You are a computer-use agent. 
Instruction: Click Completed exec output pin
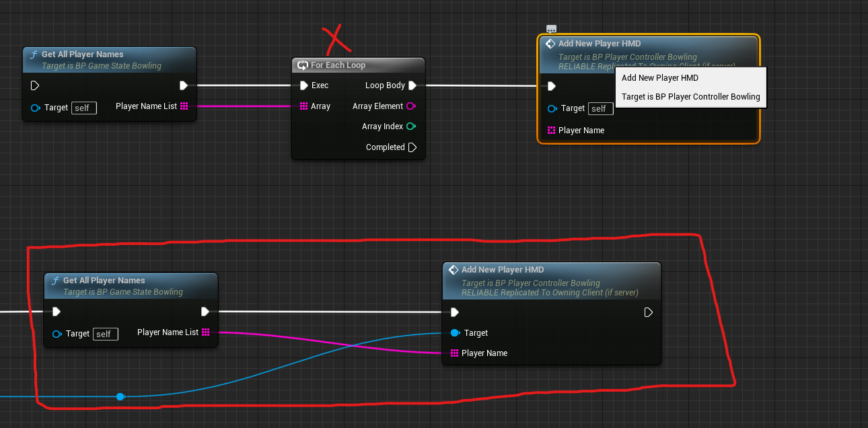[412, 147]
